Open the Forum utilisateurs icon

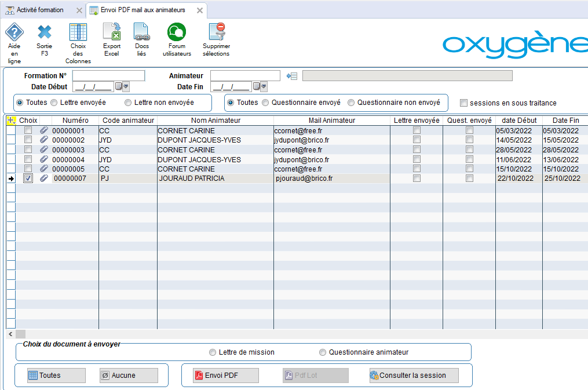[177, 32]
